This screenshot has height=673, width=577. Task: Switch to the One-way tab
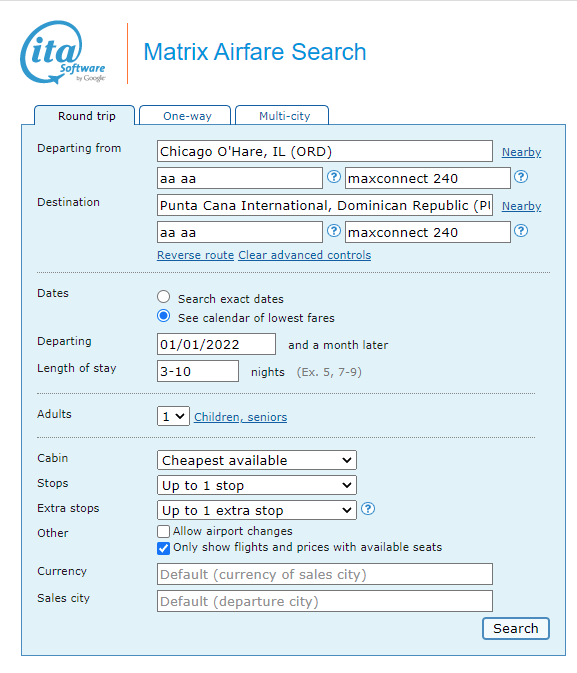(185, 115)
